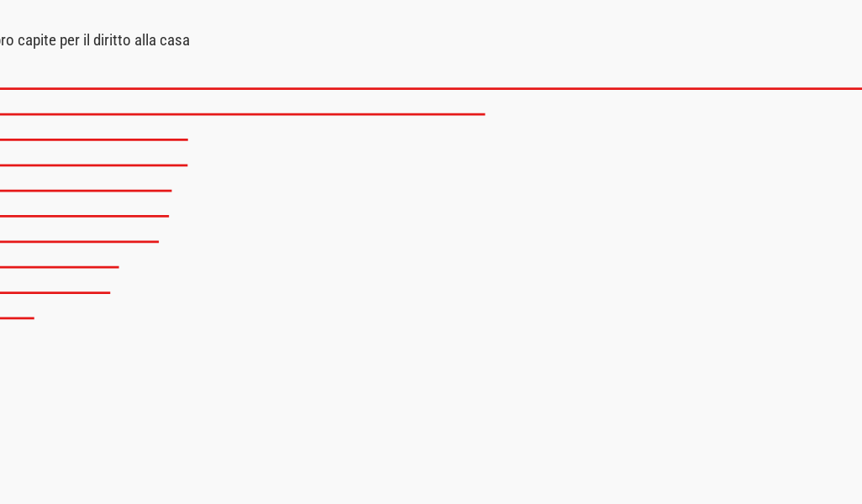The height and width of the screenshot is (504, 862).
Task: Pick the fifth red bar from top
Action: coord(86,191)
